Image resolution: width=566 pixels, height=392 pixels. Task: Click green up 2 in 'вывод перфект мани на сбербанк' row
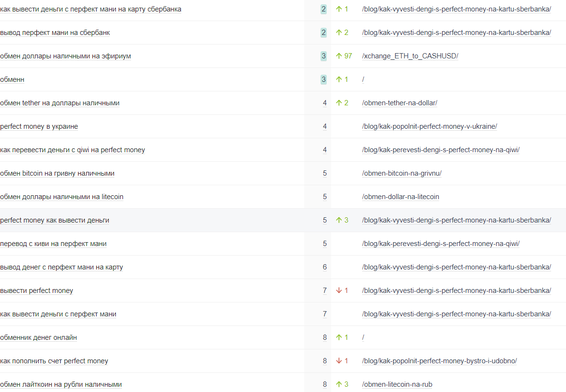(342, 33)
